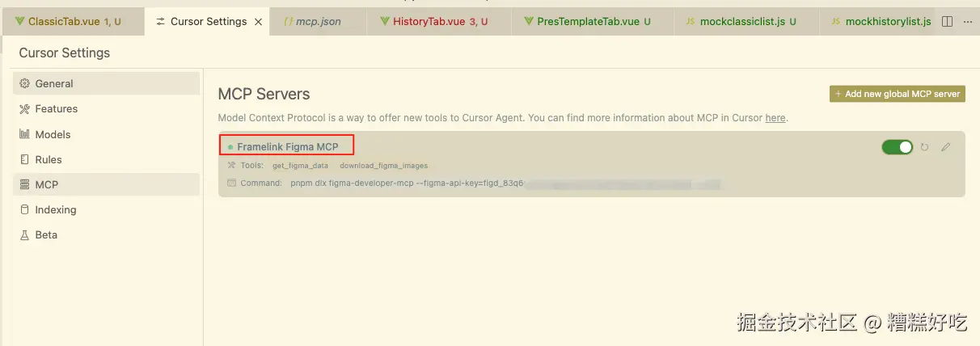The width and height of the screenshot is (980, 346).
Task: Select General in settings sidebar
Action: [x=106, y=83]
